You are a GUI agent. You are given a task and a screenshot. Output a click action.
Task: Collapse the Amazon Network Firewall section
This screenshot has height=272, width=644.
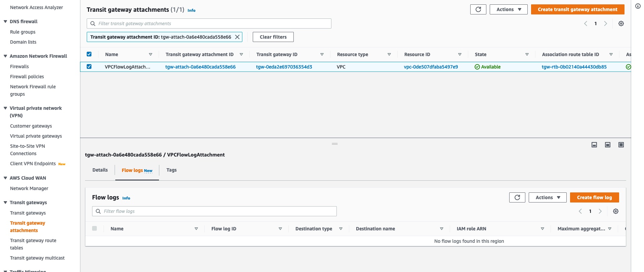point(5,56)
